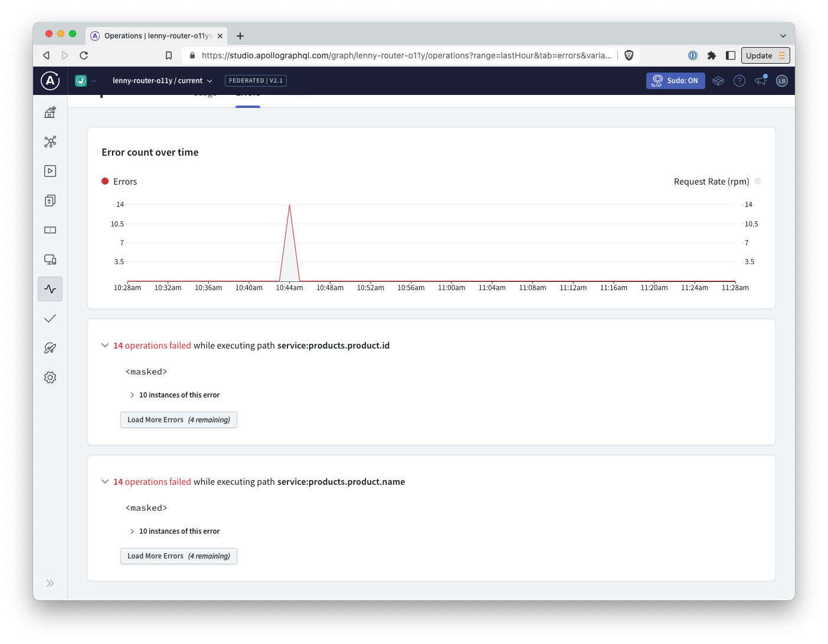828x644 pixels.
Task: Click the graph avatar icon in the header
Action: pyautogui.click(x=81, y=81)
